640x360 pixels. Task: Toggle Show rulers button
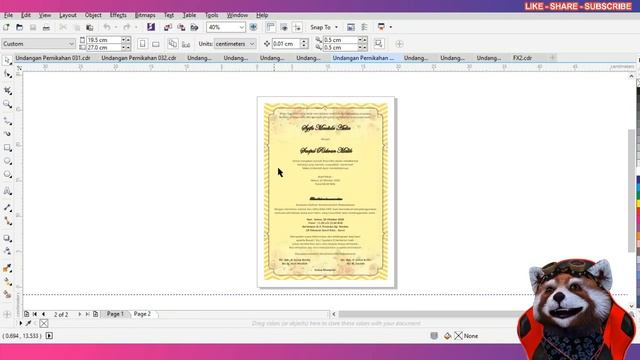click(270, 27)
